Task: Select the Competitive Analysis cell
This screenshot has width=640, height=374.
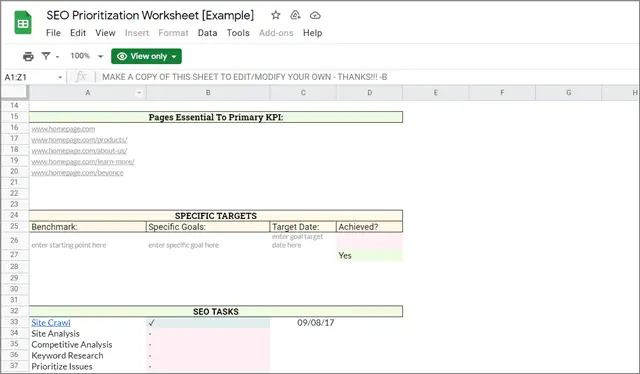Action: pyautogui.click(x=88, y=345)
